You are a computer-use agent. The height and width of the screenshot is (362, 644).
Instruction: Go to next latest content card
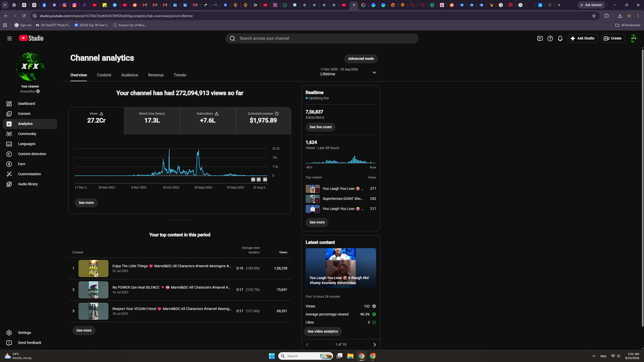pos(374,345)
